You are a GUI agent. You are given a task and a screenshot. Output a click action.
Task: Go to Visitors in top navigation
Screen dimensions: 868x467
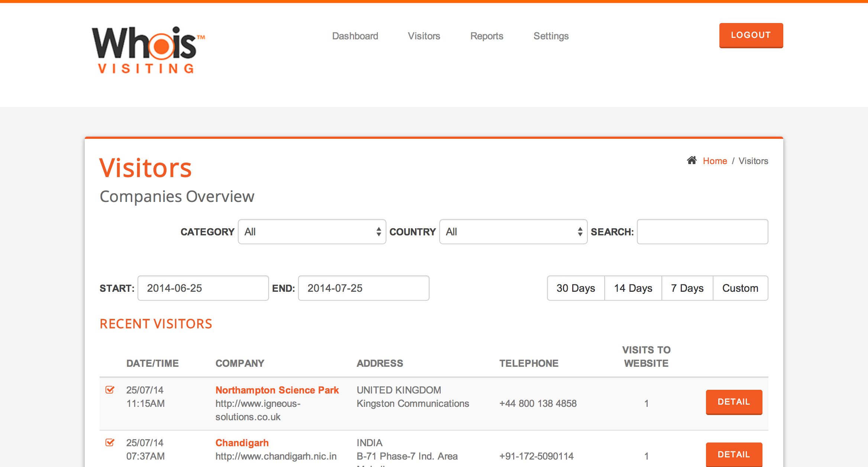(x=424, y=36)
